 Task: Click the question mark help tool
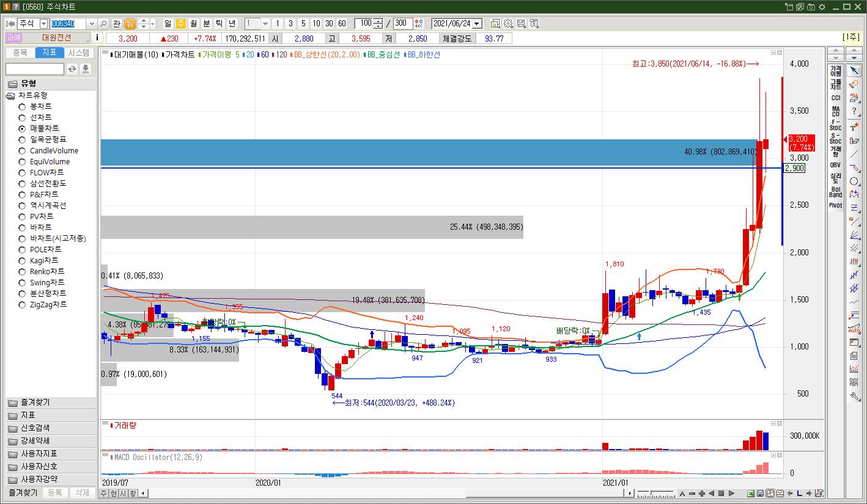(x=854, y=111)
